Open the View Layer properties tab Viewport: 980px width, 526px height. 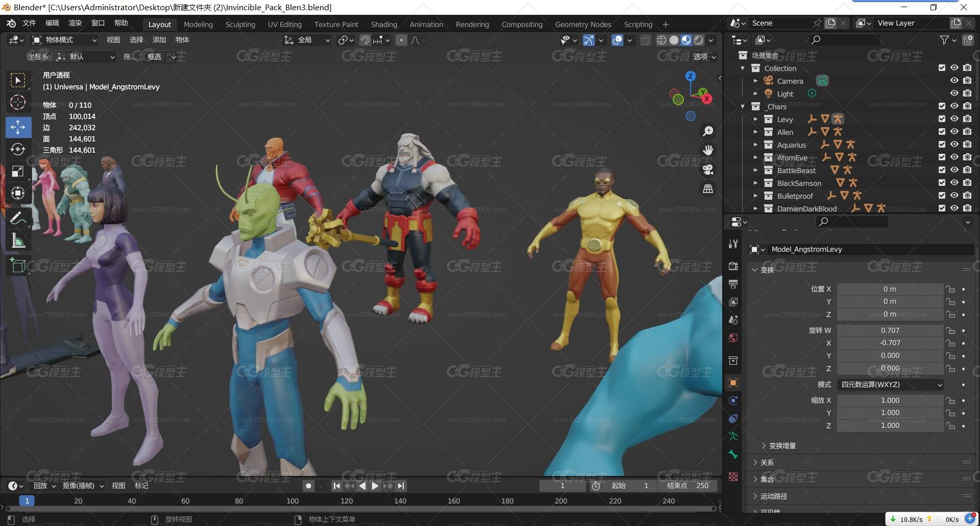733,302
